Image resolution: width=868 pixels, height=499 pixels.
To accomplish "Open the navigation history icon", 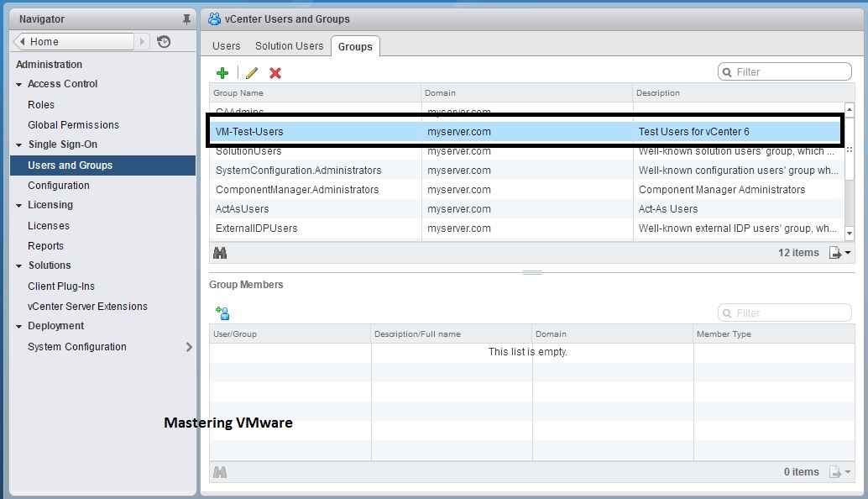I will [x=164, y=41].
